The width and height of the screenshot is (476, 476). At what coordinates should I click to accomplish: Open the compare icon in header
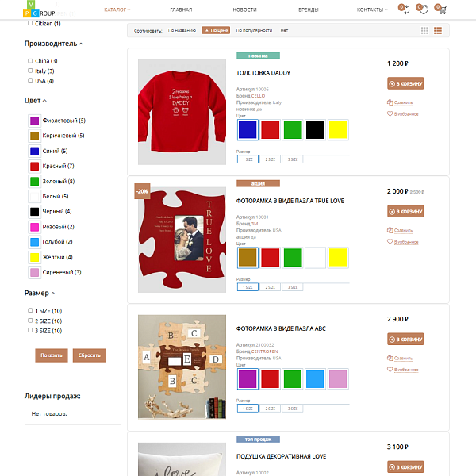coord(405,10)
